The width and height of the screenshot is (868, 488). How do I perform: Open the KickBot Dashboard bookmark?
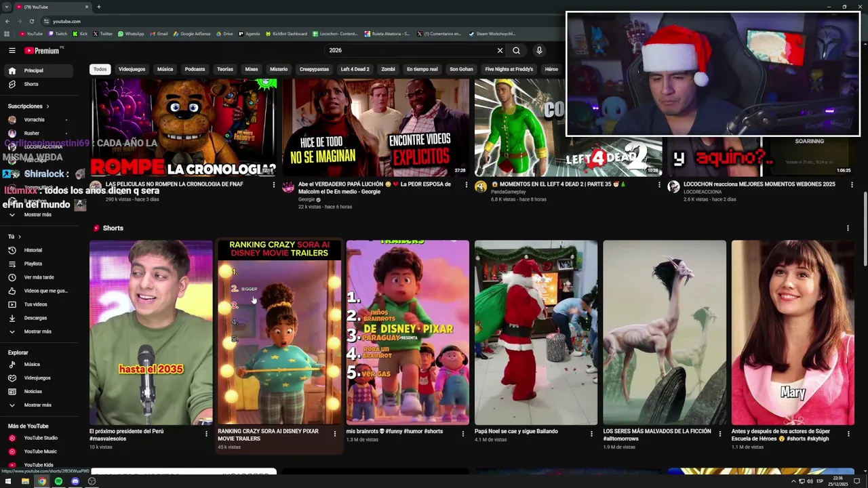(285, 34)
